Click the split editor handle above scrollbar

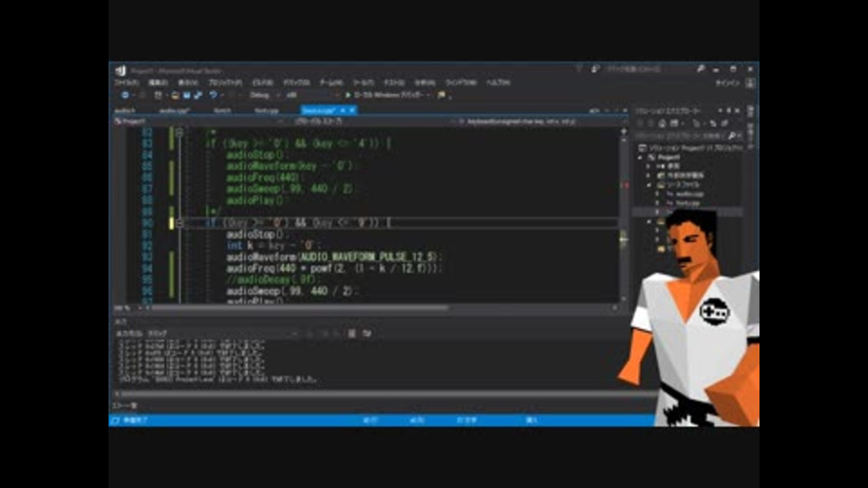point(624,132)
